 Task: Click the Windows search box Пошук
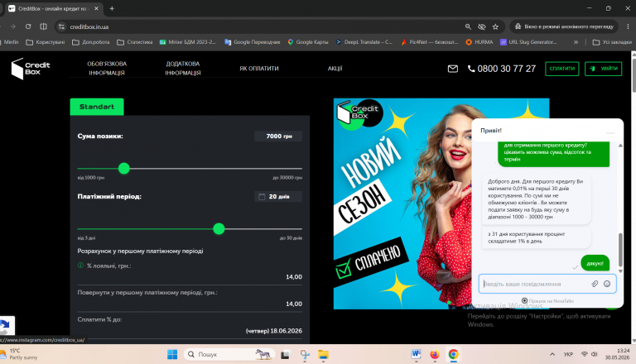tap(229, 355)
